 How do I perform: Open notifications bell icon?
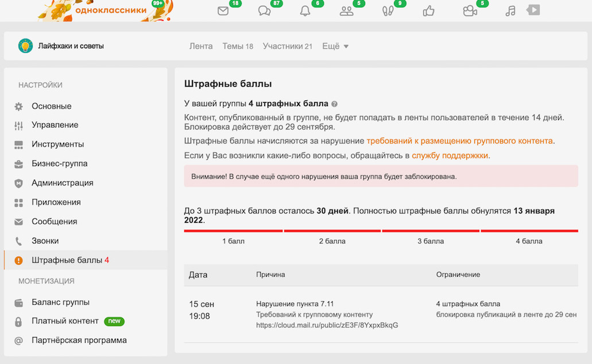[x=305, y=11]
